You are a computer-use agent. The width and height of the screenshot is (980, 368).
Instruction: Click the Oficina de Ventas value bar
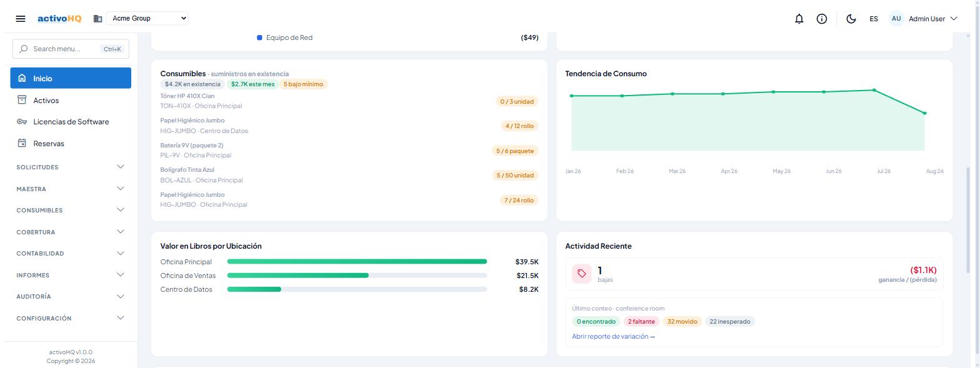pyautogui.click(x=357, y=276)
